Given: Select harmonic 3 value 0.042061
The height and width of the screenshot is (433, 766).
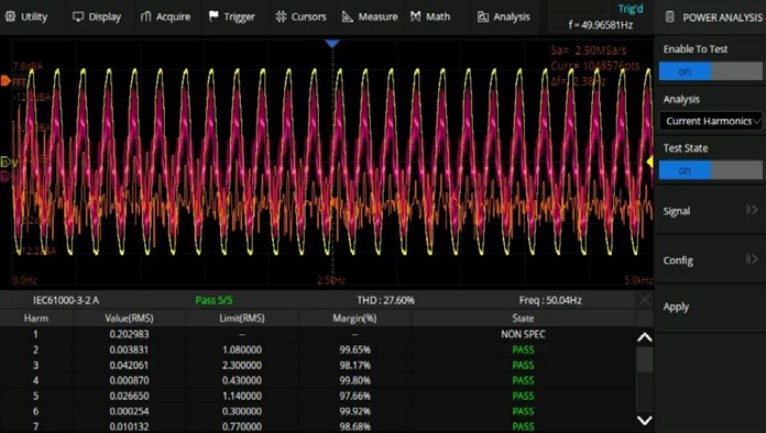Looking at the screenshot, I should click(x=129, y=365).
